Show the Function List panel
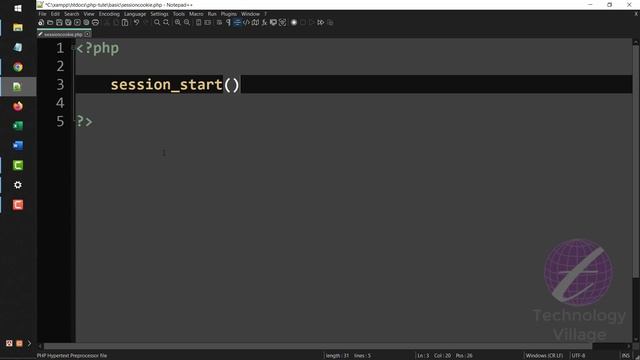This screenshot has height=360, width=640. [264, 22]
